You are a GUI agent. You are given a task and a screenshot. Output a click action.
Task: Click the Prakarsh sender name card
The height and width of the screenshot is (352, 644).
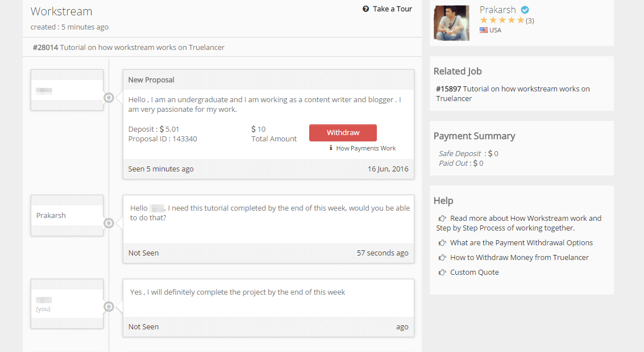[67, 216]
